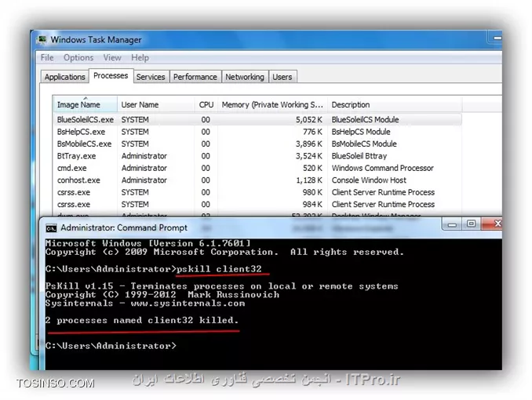
Task: Switch to the Applications tab
Action: 65,77
